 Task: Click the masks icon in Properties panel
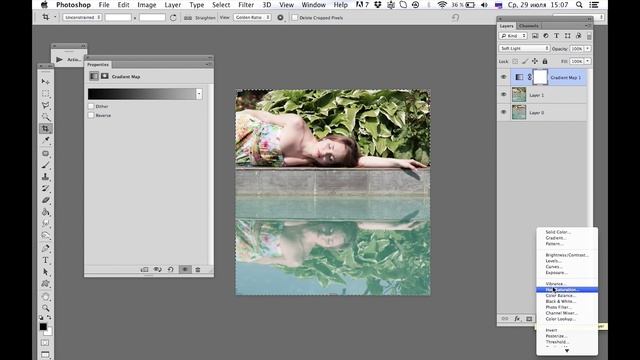coord(105,76)
